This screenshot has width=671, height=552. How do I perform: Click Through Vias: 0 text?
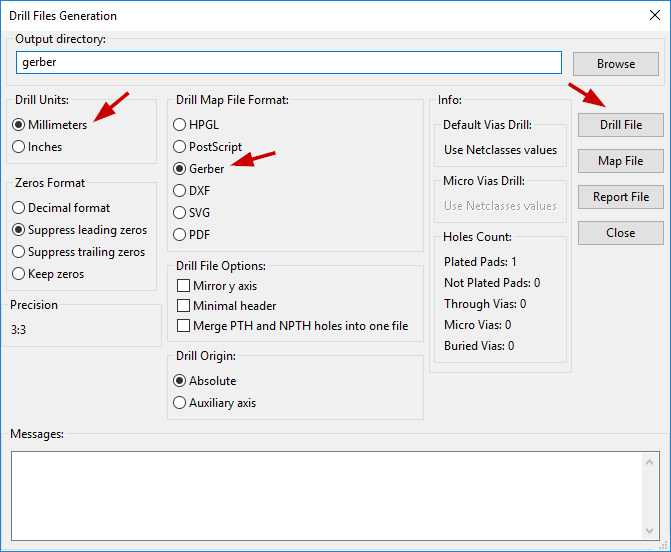pyautogui.click(x=485, y=303)
